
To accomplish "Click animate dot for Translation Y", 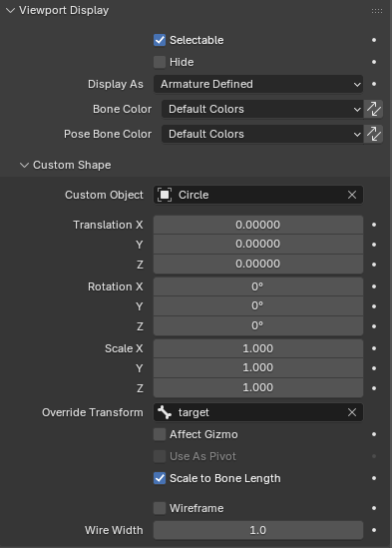I will [x=374, y=245].
